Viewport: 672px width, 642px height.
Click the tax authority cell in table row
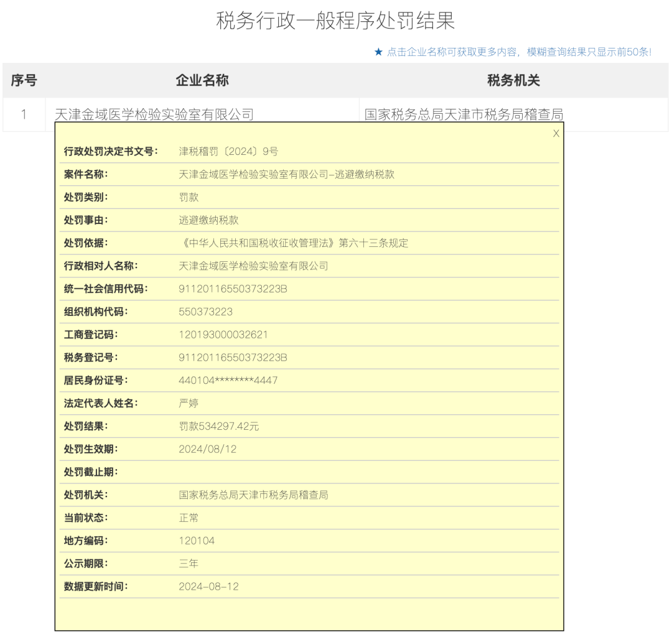tap(464, 114)
